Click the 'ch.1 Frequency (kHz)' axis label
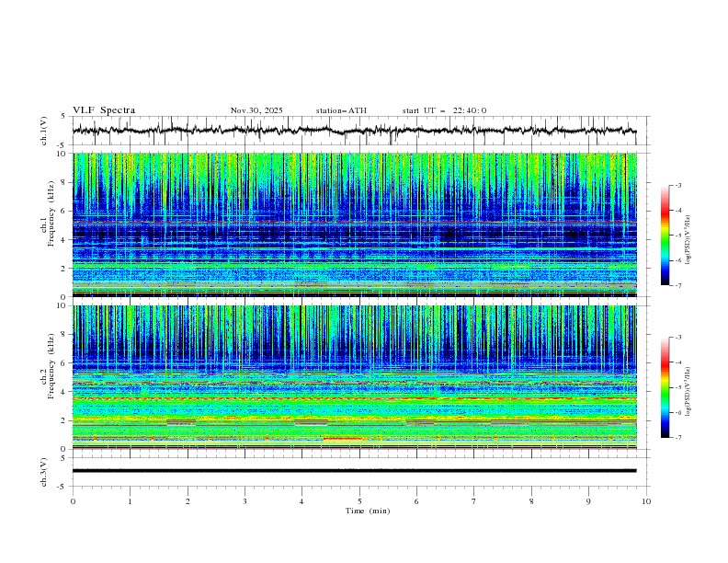The width and height of the screenshot is (728, 563). coord(47,213)
